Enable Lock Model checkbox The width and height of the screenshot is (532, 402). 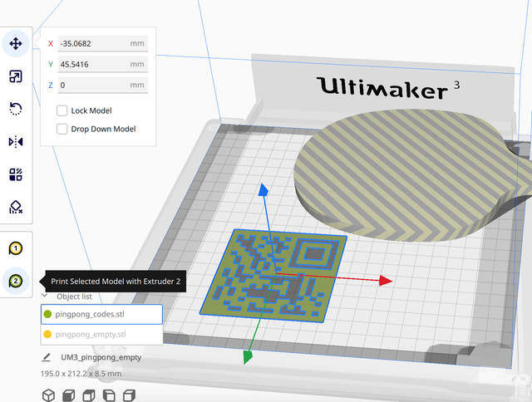(x=62, y=110)
